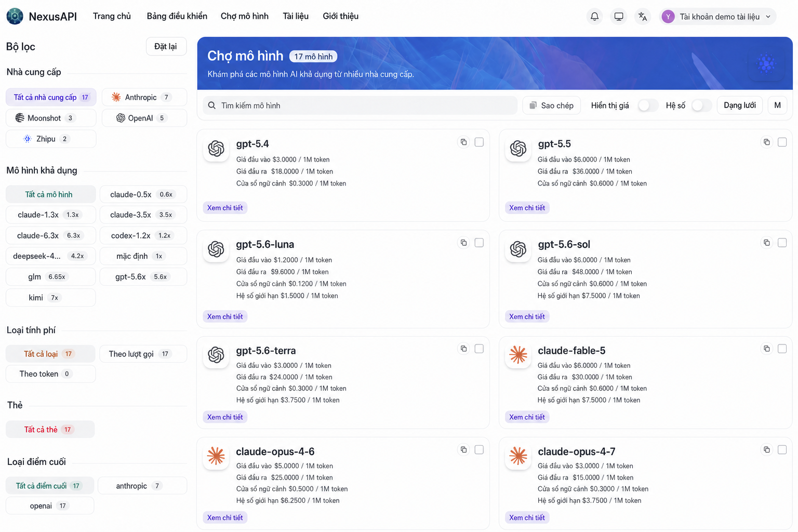The width and height of the screenshot is (798, 532).
Task: Filter by Anthropic provider
Action: point(144,97)
